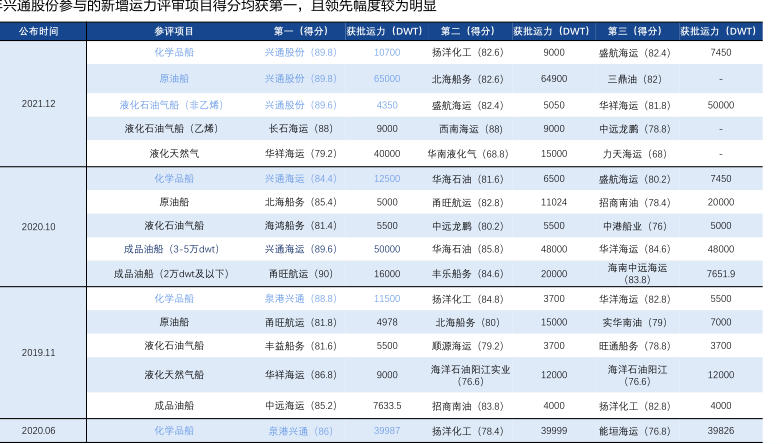Click the 7633.5 tonnage cell
This screenshot has width=780, height=444.
tap(387, 406)
